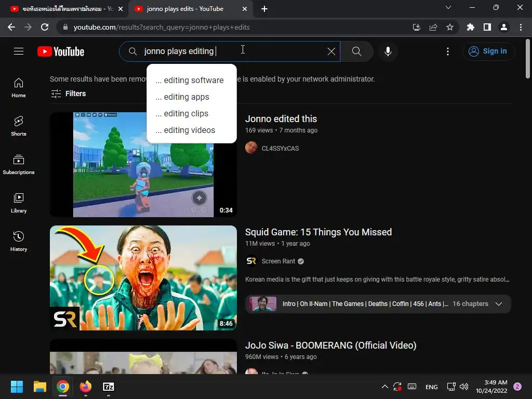Screen dimensions: 532x399
Task: Open CL4SSYxCAS channel avatar
Action: tap(251, 148)
